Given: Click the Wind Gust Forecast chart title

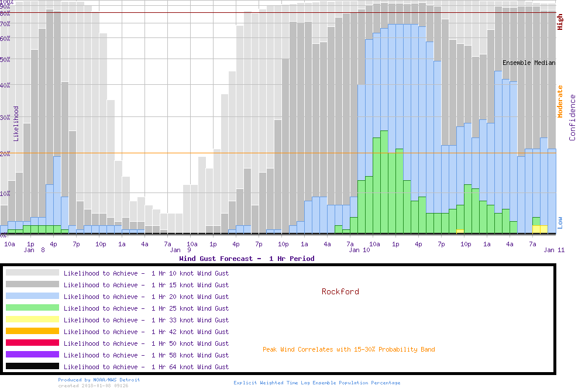Looking at the screenshot, I should click(246, 258).
